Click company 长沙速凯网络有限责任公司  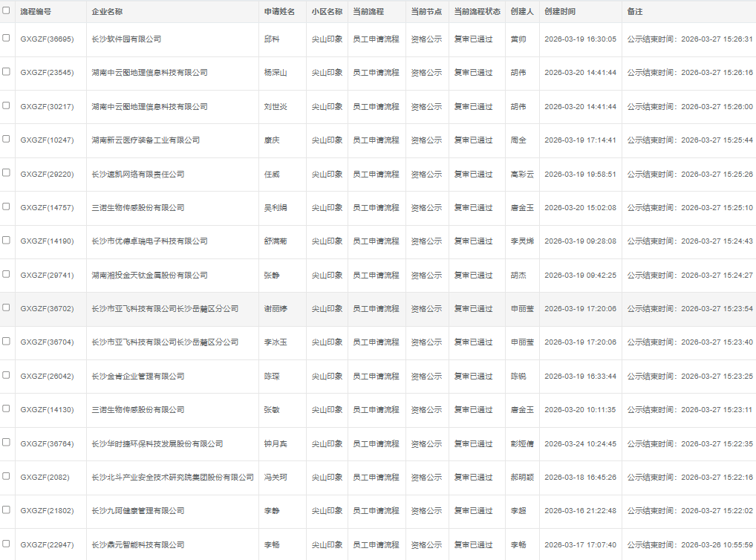138,174
